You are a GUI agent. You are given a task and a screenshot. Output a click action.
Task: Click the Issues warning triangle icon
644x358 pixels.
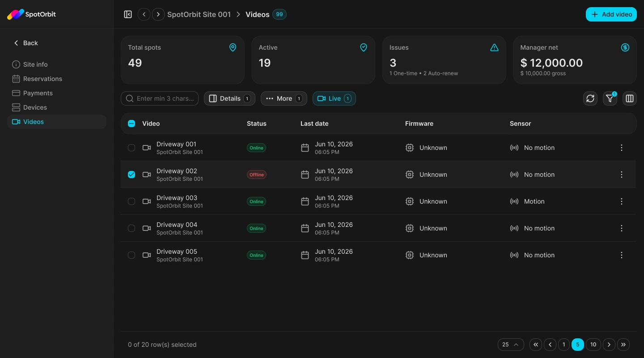tap(494, 47)
